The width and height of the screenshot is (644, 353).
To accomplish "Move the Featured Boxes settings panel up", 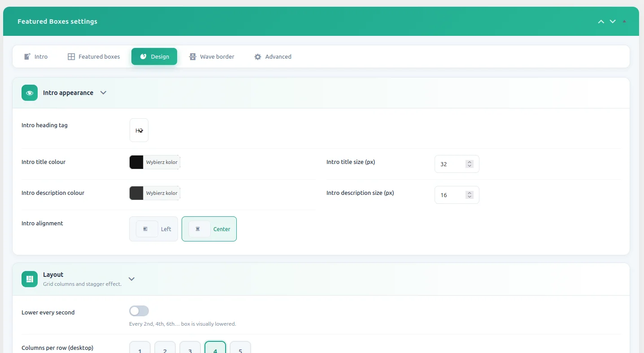I will pyautogui.click(x=601, y=22).
